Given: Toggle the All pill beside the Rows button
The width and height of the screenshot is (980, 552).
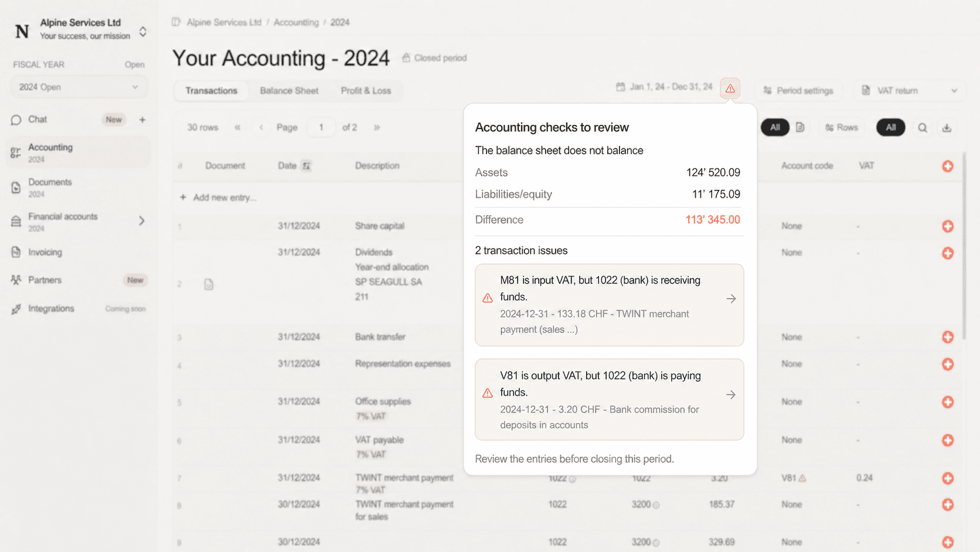Looking at the screenshot, I should (x=891, y=127).
